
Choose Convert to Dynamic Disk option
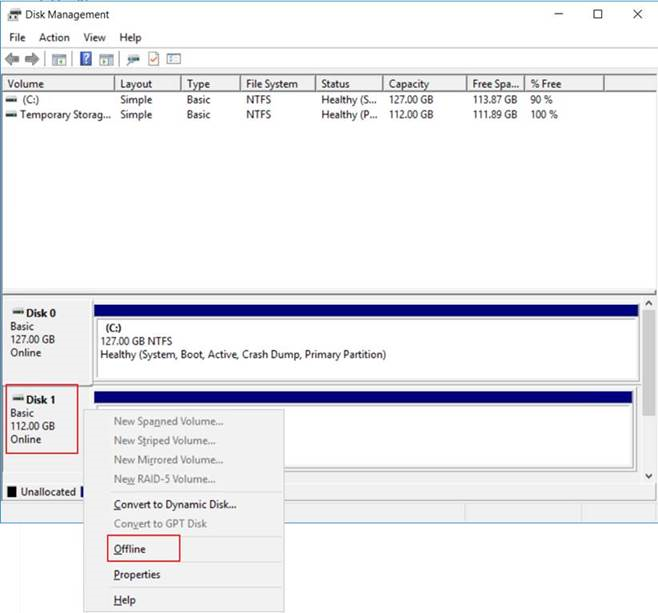(x=174, y=504)
